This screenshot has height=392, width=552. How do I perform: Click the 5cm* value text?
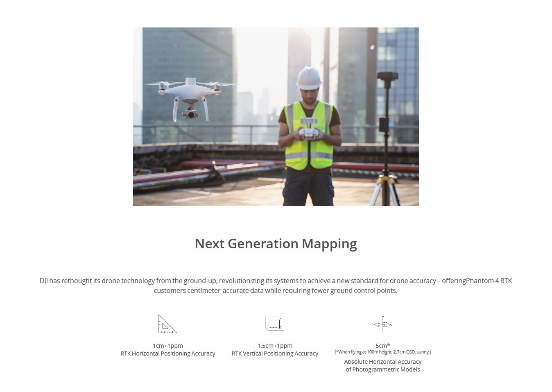382,346
